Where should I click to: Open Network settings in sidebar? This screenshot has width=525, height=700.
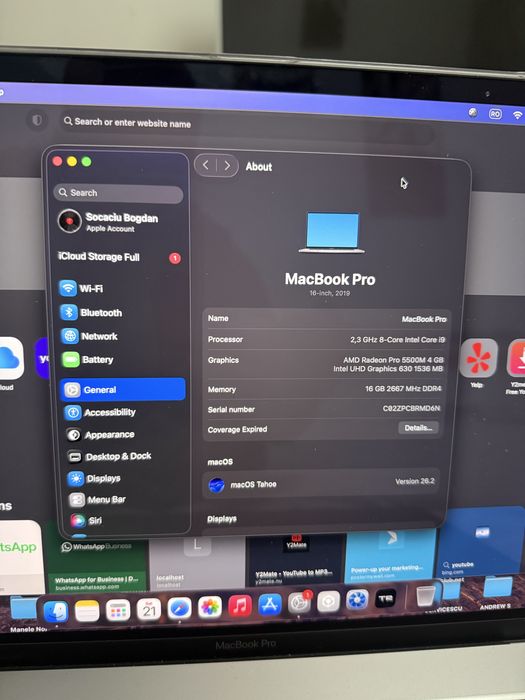[x=121, y=336]
